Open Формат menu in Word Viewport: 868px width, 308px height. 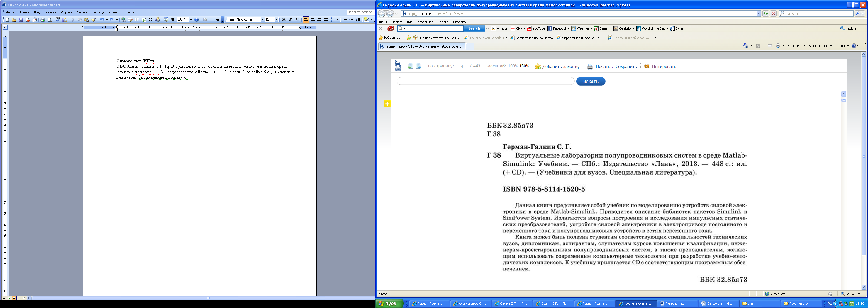click(66, 13)
